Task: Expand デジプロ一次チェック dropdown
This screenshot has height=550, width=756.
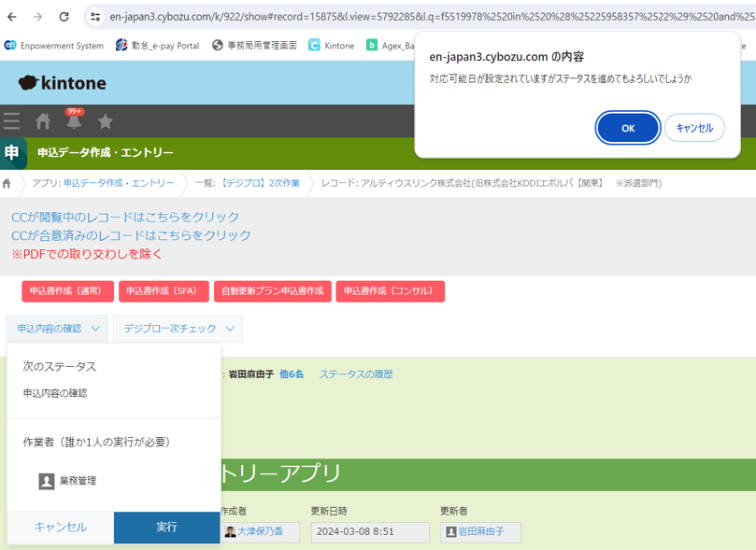Action: (x=178, y=329)
